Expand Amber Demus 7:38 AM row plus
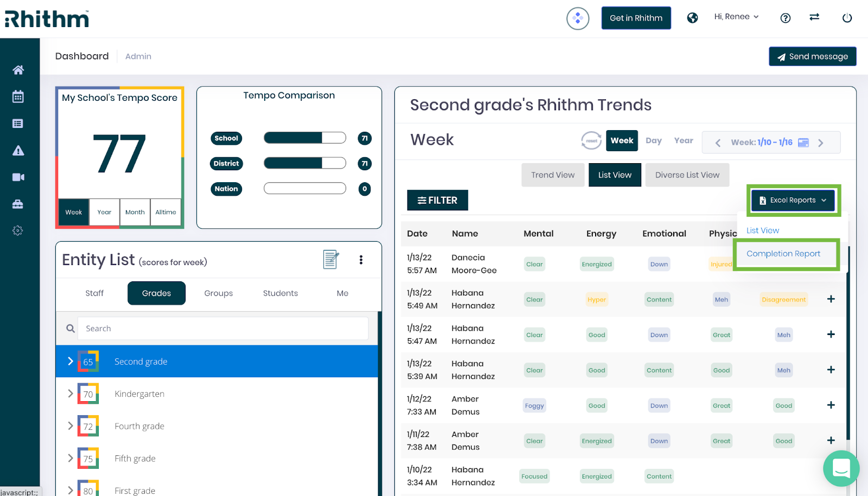This screenshot has height=496, width=868. 831,440
